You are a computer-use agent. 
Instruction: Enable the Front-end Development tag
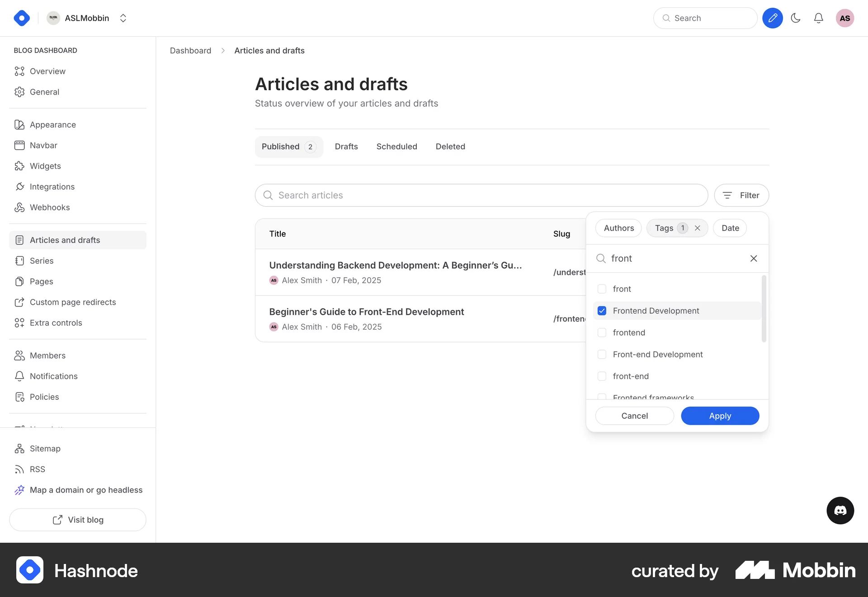click(602, 354)
